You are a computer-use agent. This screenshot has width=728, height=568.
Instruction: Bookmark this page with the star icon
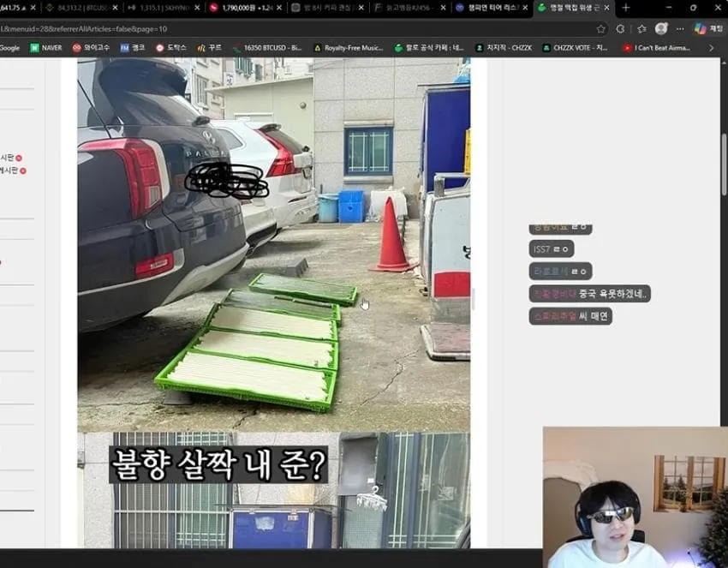pyautogui.click(x=600, y=29)
